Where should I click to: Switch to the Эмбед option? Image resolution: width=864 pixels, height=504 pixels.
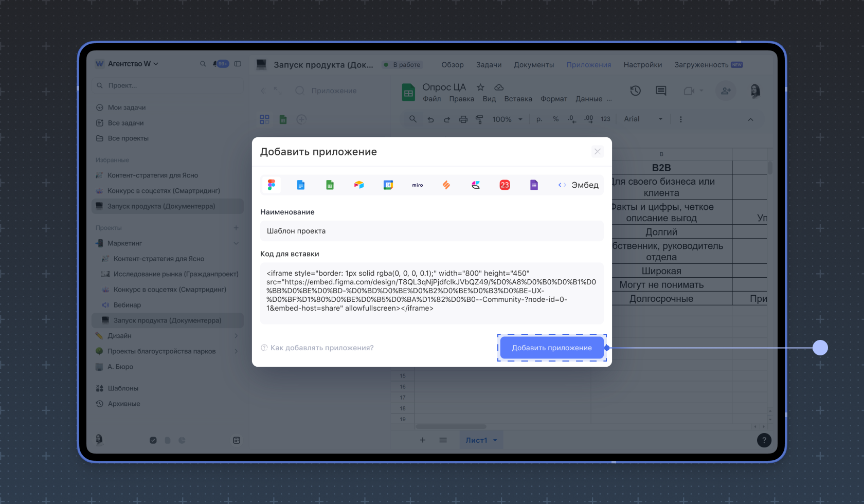coord(579,185)
